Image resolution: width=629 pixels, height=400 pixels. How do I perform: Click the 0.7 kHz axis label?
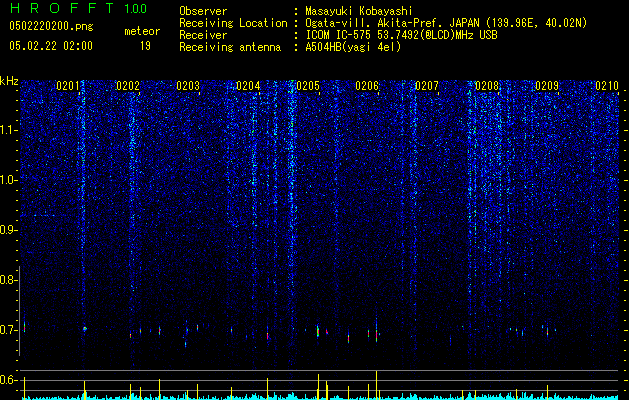[7, 330]
